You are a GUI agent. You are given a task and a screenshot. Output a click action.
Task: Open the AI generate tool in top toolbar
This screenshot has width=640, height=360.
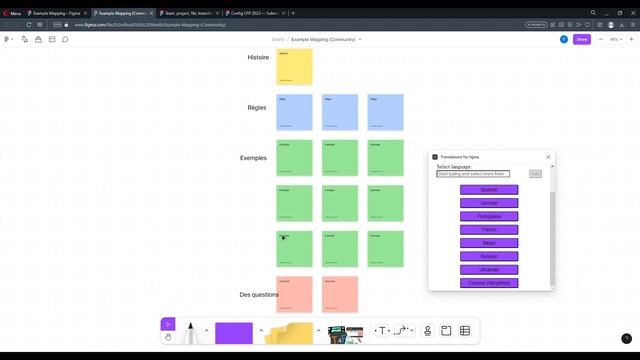[x=25, y=40]
